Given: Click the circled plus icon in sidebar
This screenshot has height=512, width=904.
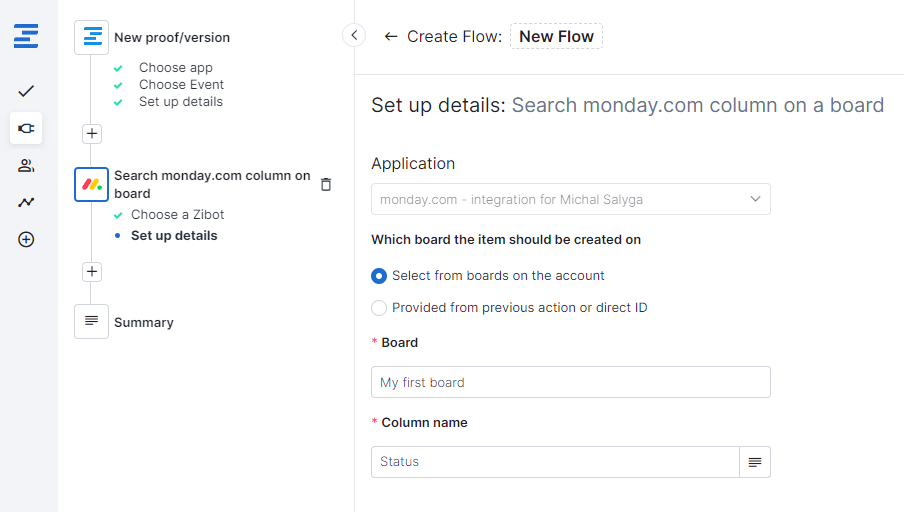Looking at the screenshot, I should [26, 239].
